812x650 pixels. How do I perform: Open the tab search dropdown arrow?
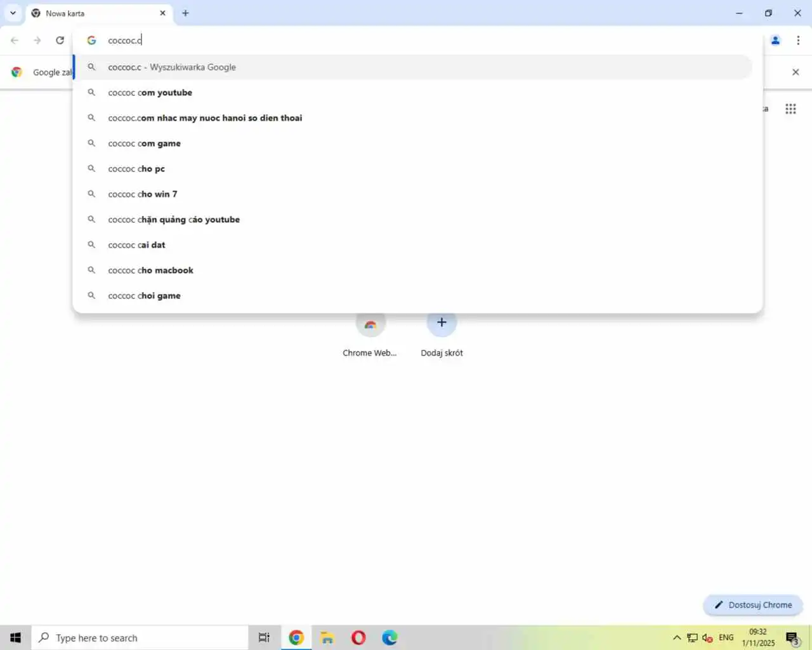tap(13, 13)
